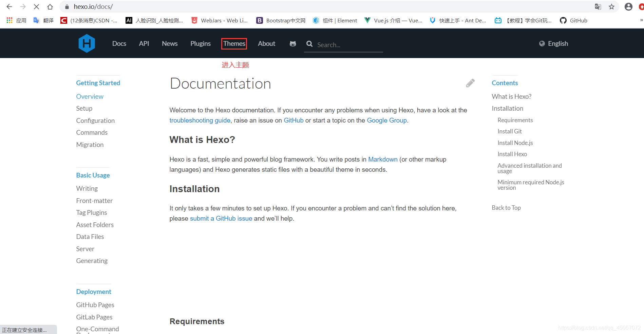Open the browser profile avatar icon

coord(628,7)
